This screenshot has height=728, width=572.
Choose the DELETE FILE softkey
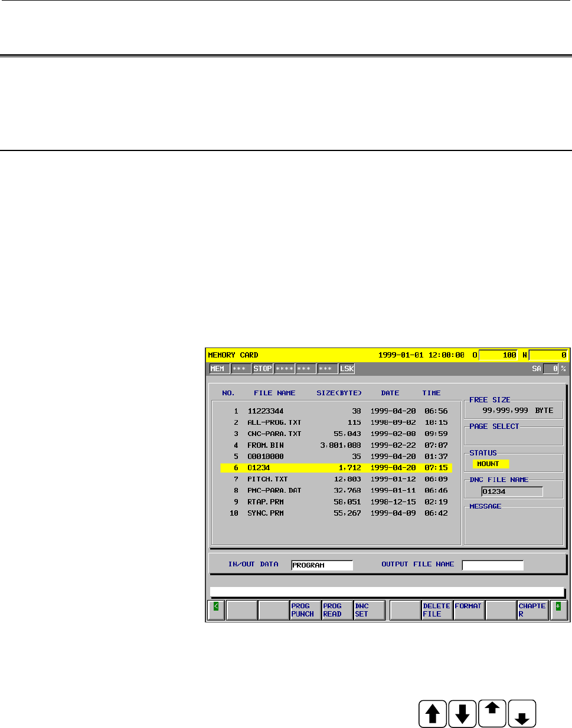click(437, 610)
